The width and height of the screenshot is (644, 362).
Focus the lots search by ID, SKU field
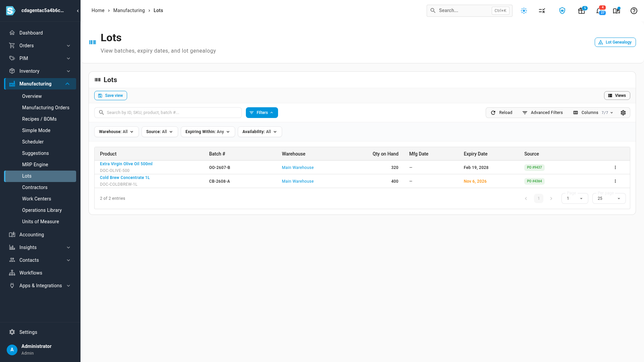tap(168, 113)
